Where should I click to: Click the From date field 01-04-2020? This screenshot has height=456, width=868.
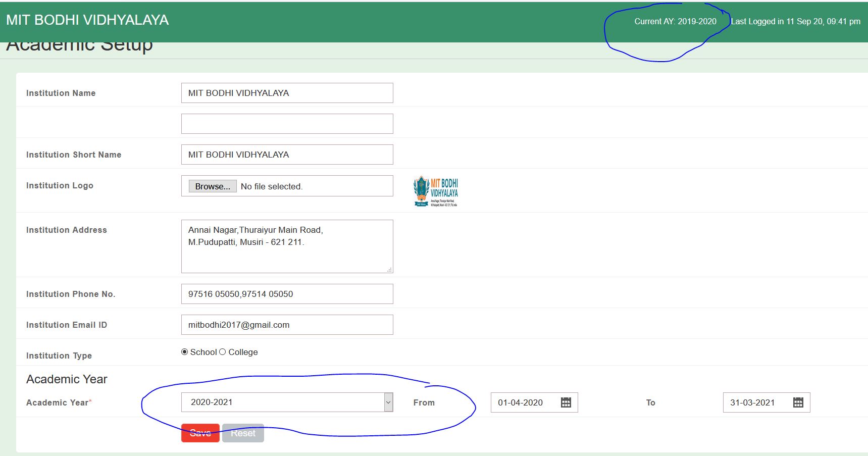coord(523,402)
